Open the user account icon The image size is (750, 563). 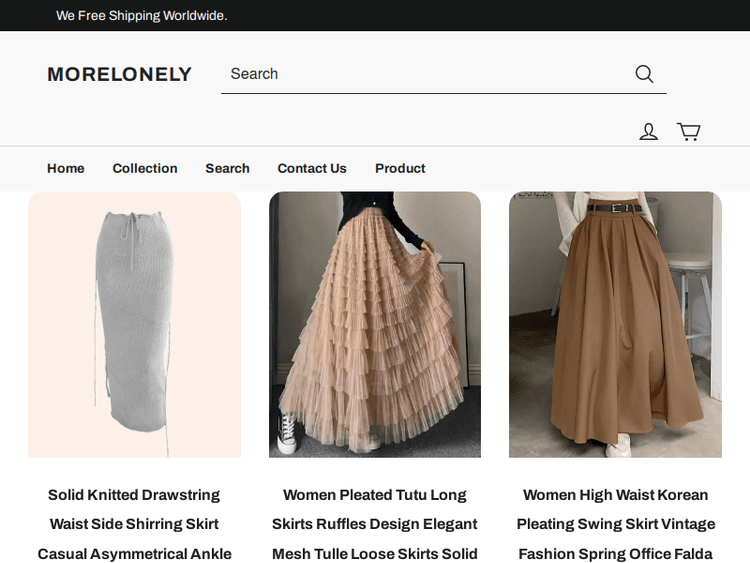648,131
